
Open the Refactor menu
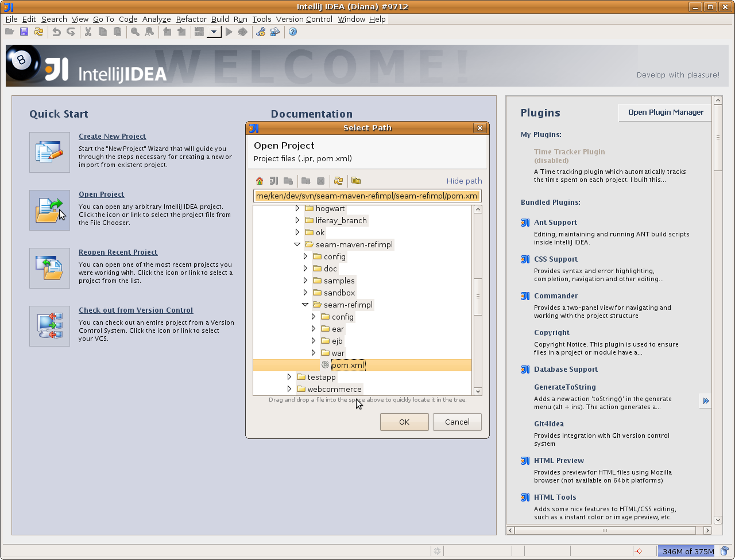tap(191, 19)
